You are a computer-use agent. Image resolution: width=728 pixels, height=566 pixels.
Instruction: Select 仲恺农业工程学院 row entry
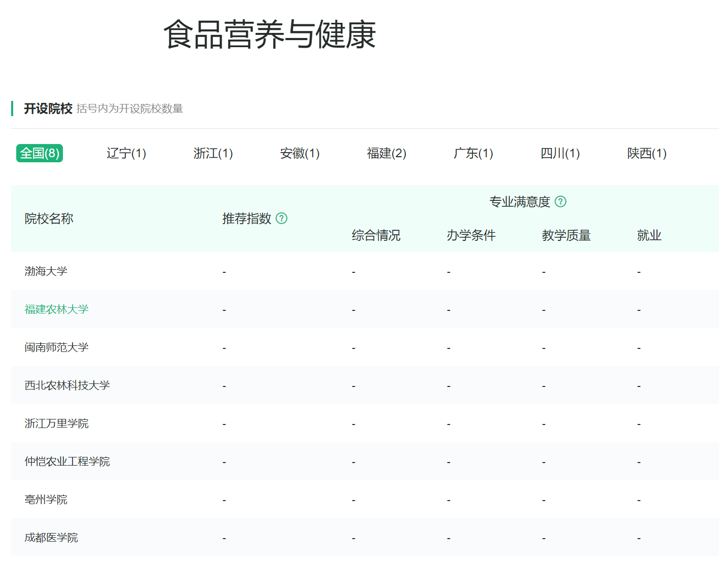click(67, 461)
